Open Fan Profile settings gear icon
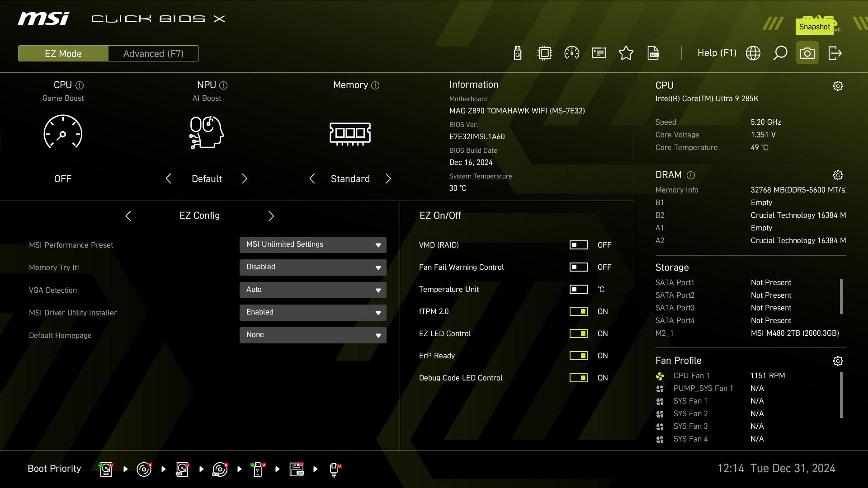 838,361
